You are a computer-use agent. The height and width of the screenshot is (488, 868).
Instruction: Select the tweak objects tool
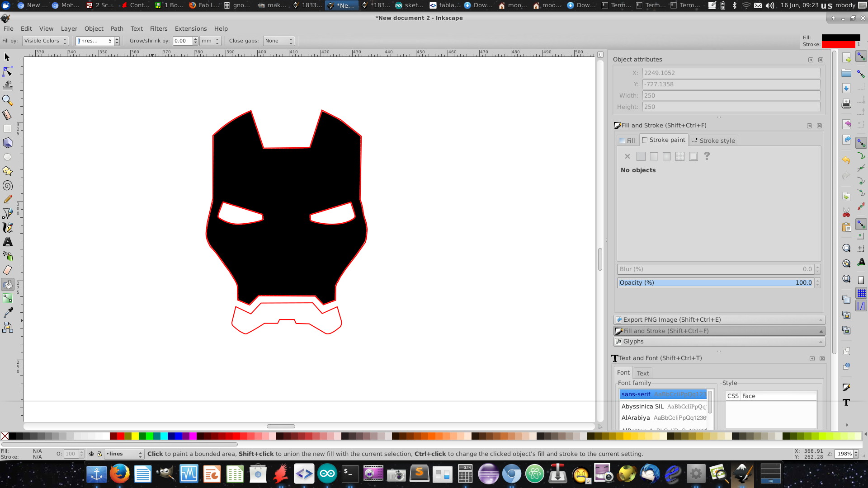[x=7, y=85]
